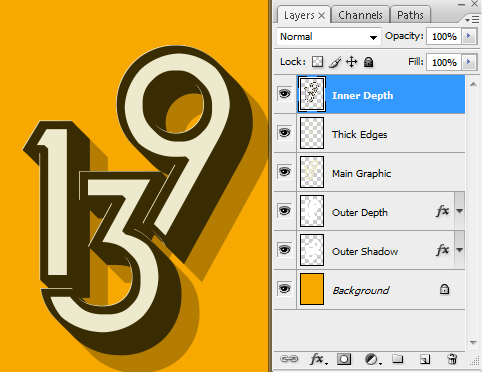Select the Inner Depth layer thumbnail
Viewport: 482px width, 372px height.
[312, 94]
